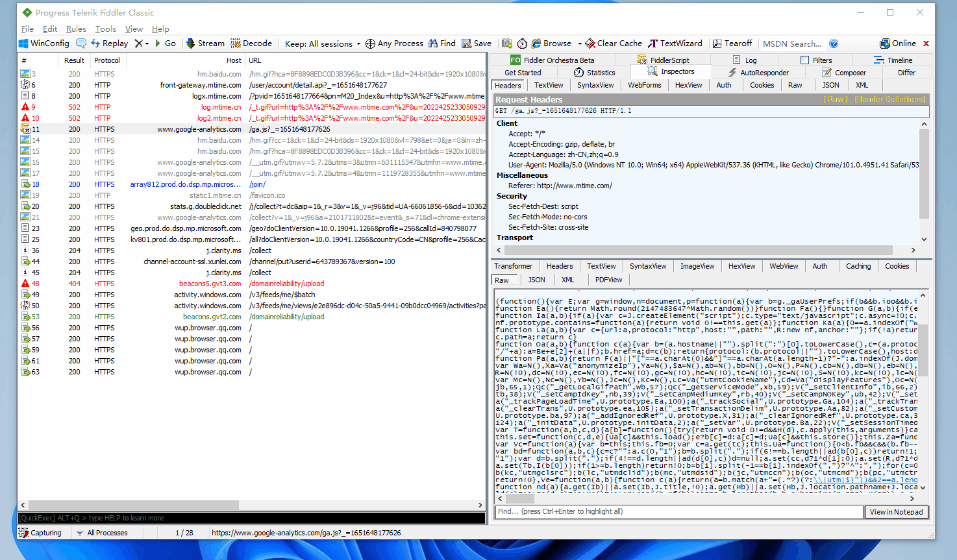This screenshot has height=560, width=957.
Task: Select session 20 stats.g.doubleclick.net row
Action: [x=252, y=206]
